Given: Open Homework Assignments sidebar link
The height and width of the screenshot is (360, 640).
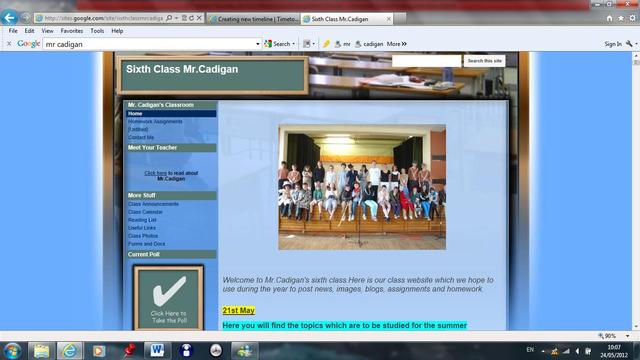Looking at the screenshot, I should (x=155, y=121).
